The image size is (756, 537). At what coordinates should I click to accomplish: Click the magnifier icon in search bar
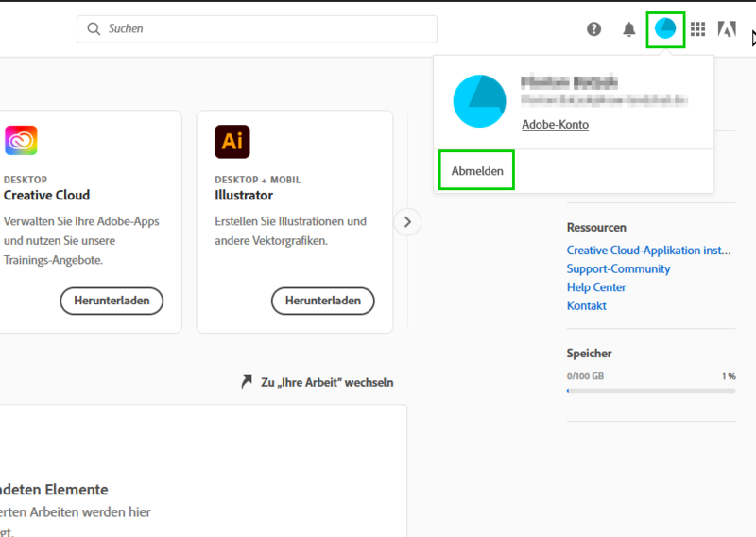click(x=94, y=29)
